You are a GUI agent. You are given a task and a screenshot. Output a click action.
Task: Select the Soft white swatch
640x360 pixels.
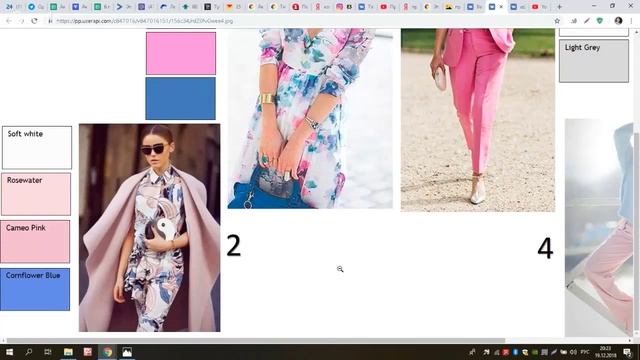point(37,147)
